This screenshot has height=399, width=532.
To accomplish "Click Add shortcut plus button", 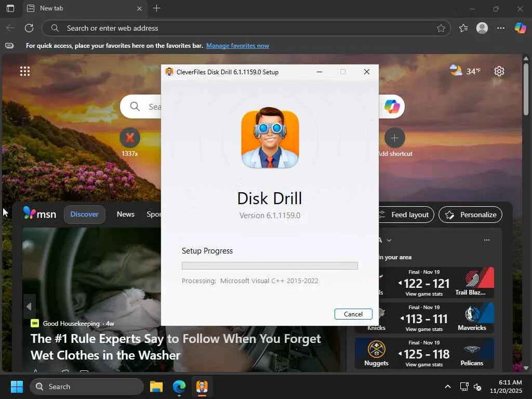I will (x=395, y=138).
